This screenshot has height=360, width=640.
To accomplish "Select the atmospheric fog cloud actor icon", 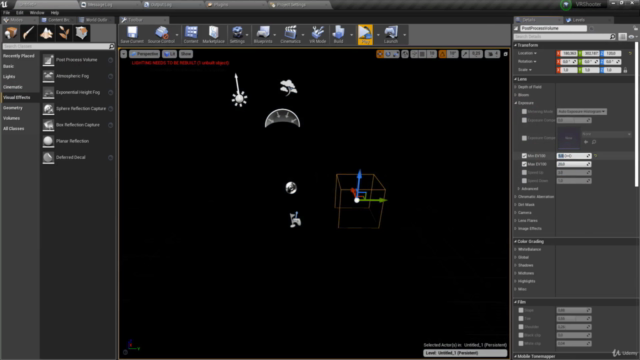I will (288, 87).
